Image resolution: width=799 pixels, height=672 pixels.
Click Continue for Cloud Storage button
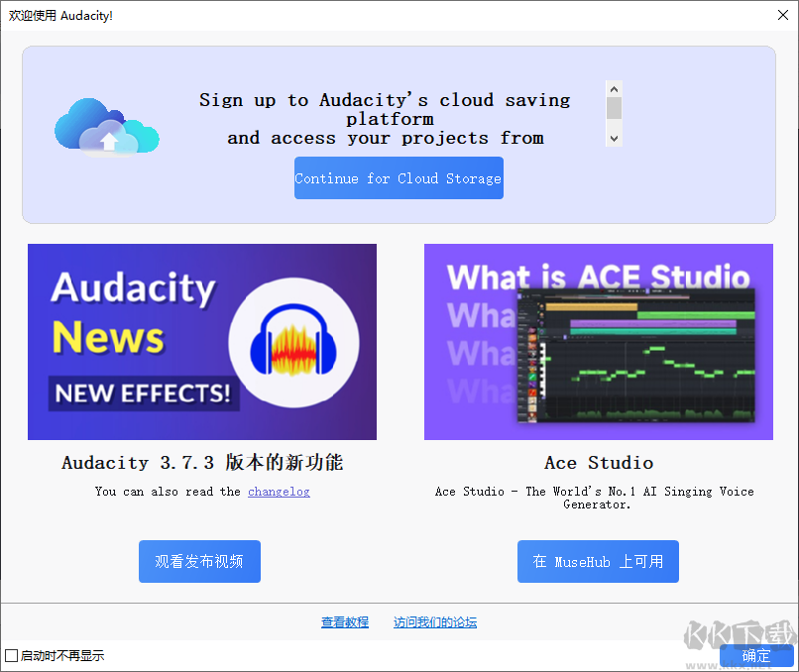coord(399,177)
